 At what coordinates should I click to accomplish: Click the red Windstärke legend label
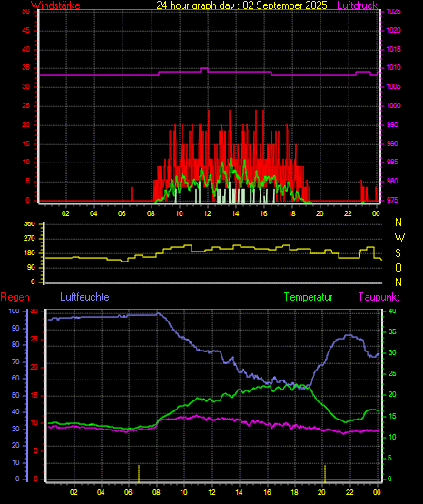55,5
